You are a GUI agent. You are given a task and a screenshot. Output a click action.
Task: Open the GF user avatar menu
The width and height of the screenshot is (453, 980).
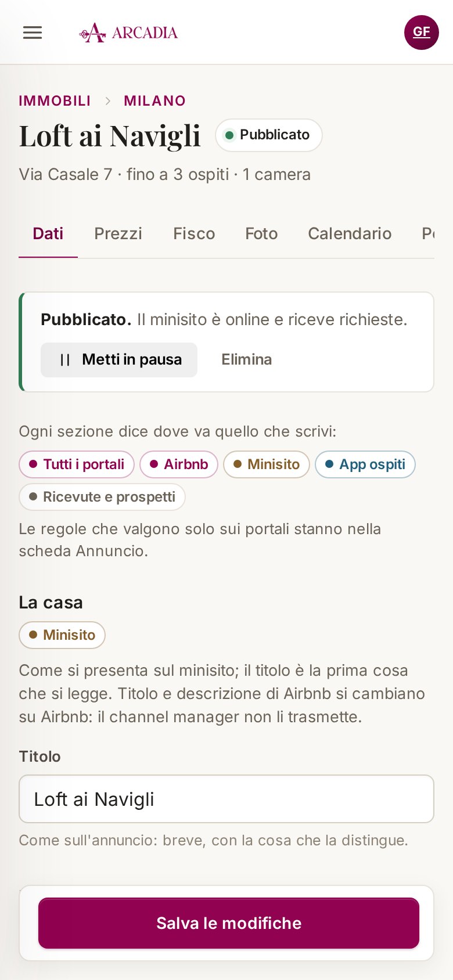422,33
